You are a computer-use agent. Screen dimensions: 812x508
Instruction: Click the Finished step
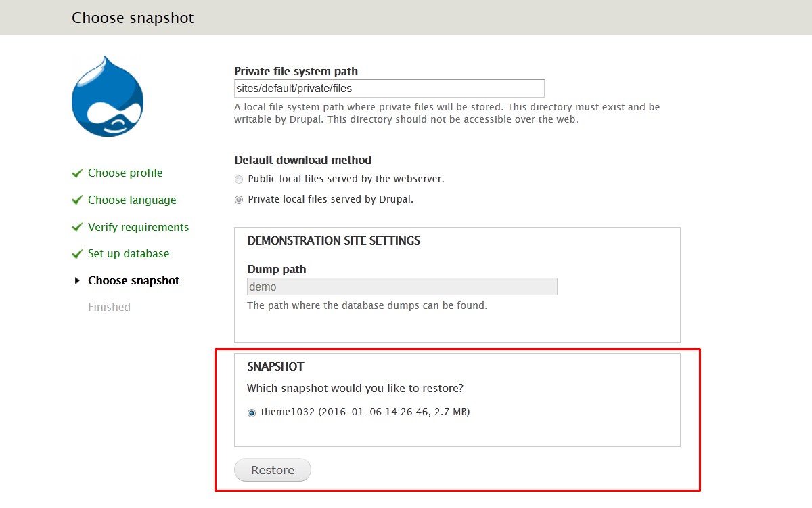(x=109, y=308)
